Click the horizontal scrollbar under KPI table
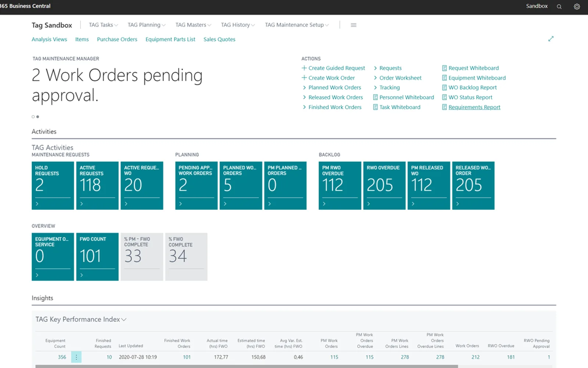 tap(247, 367)
